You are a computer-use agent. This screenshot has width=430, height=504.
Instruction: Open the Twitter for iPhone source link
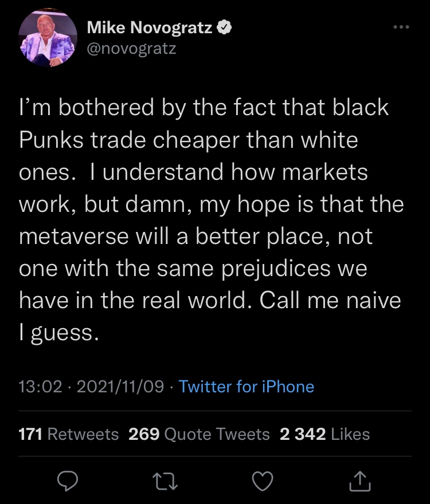click(x=246, y=387)
